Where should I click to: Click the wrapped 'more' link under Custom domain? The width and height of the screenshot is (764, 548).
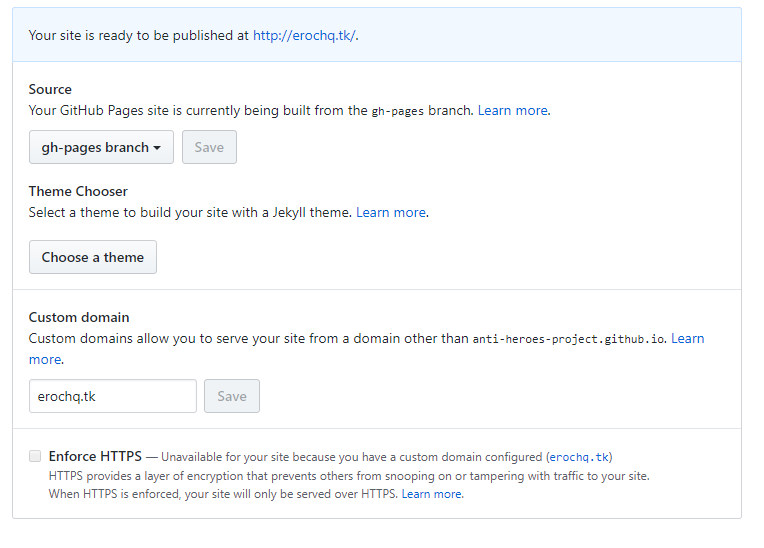point(45,359)
